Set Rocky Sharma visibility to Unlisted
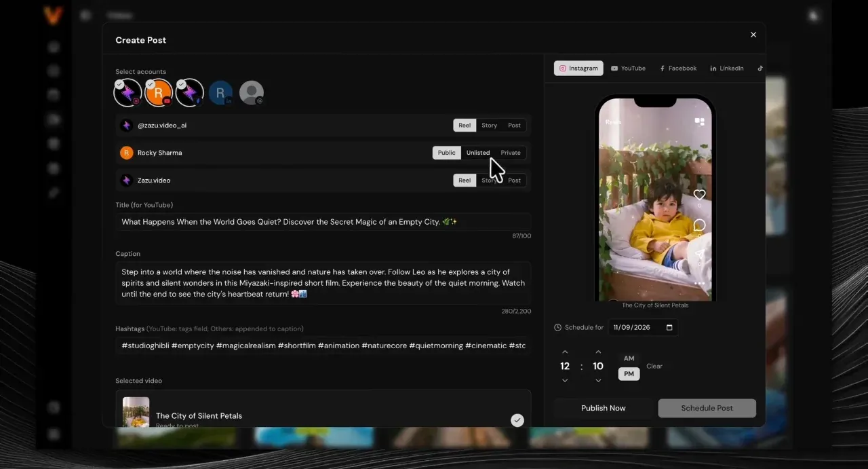Image resolution: width=868 pixels, height=469 pixels. point(478,153)
